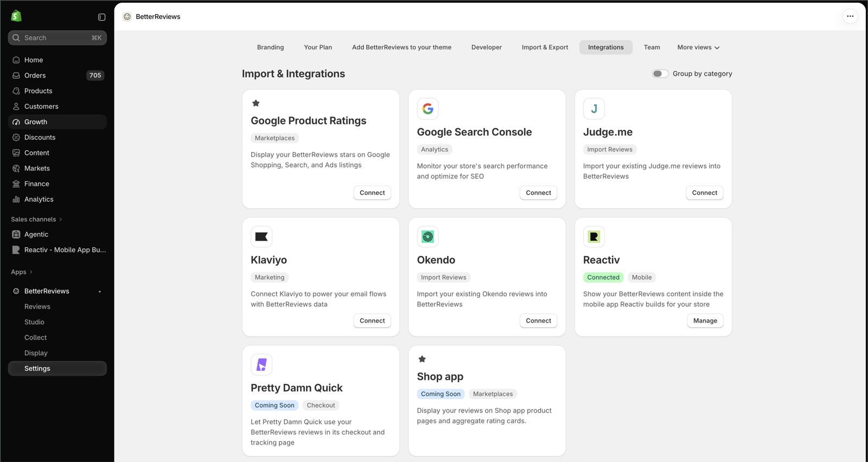
Task: Open Reactiv - Mobile App Builder channel
Action: coord(58,250)
